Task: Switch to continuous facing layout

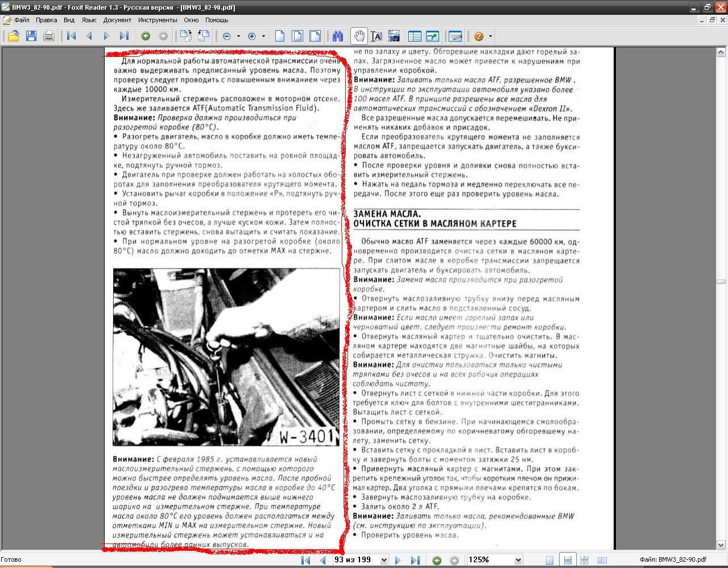Action: (585, 560)
